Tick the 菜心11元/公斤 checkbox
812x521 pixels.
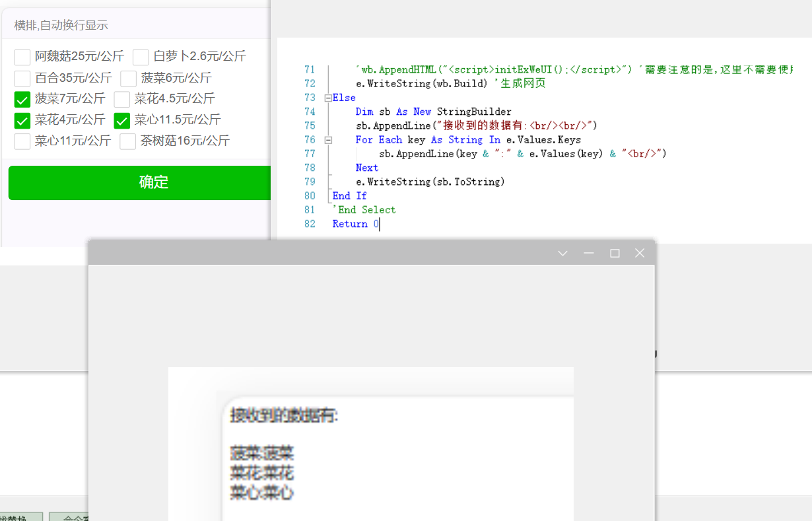(x=22, y=141)
